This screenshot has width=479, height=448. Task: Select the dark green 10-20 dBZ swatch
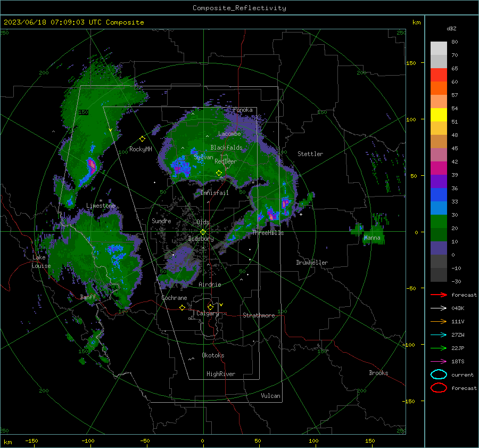[439, 235]
